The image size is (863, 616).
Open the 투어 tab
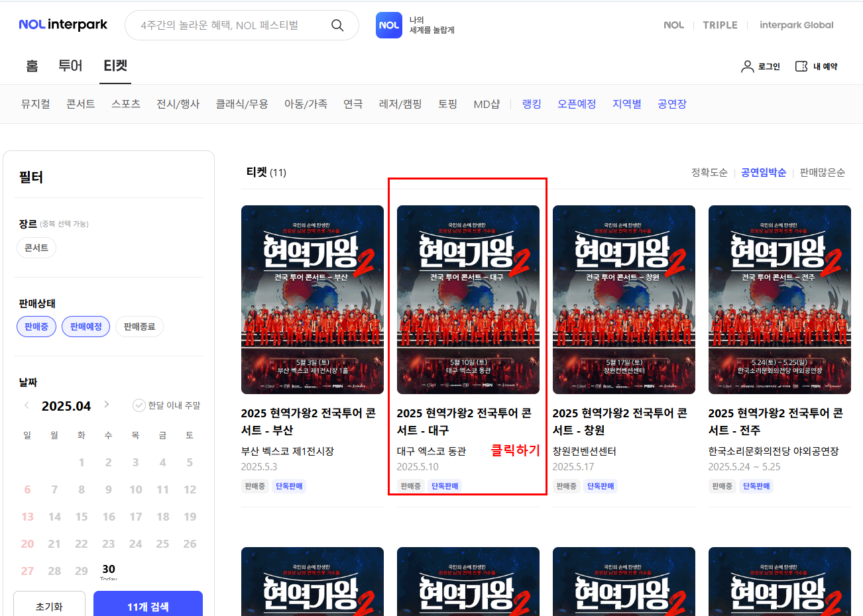tap(70, 66)
